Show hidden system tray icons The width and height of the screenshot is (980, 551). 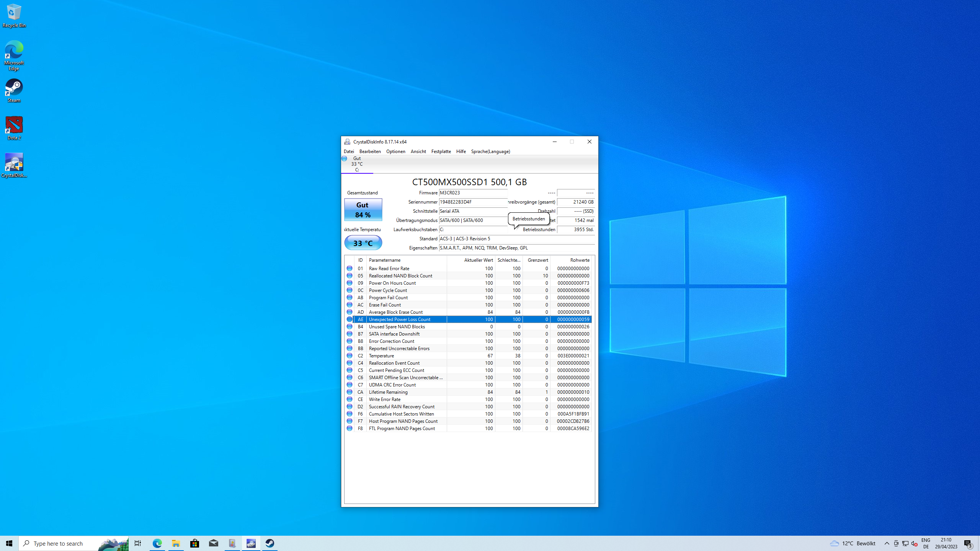point(887,543)
